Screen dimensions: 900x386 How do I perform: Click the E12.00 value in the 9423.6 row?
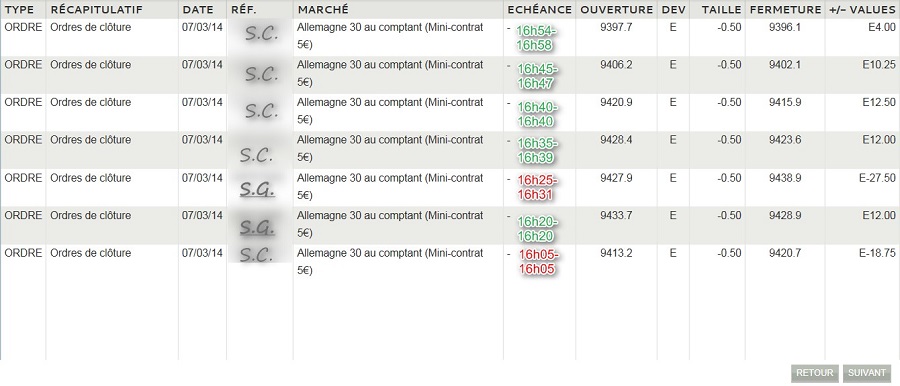point(879,140)
